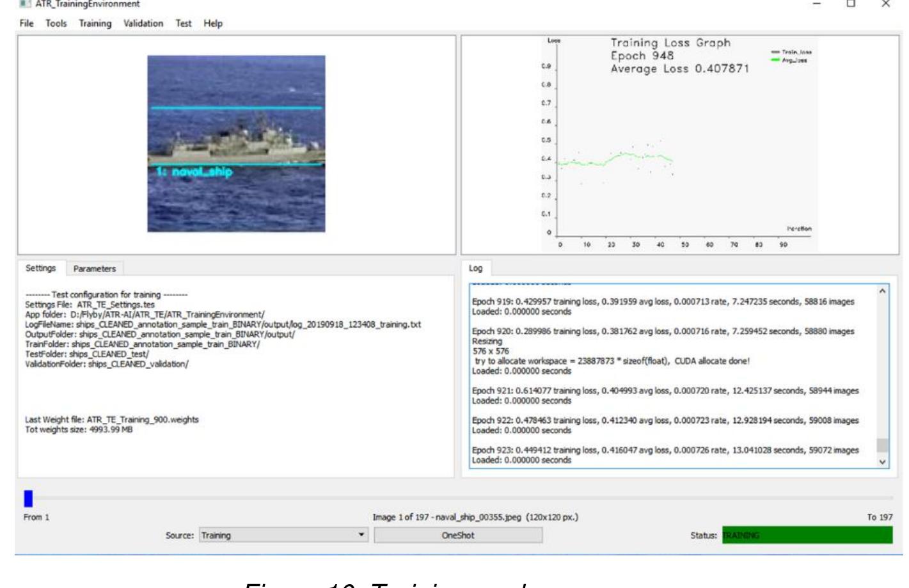This screenshot has width=909, height=588.
Task: Click the 'ValidationFolder: ships_CLEANED_validation/' line
Action: click(107, 364)
